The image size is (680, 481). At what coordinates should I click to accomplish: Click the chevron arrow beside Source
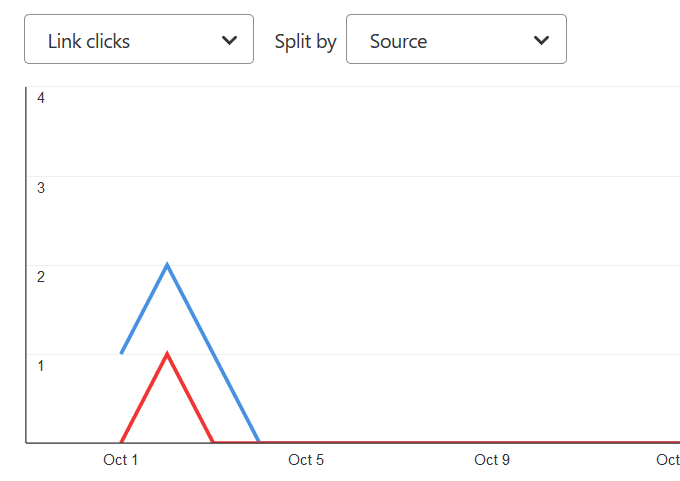542,40
